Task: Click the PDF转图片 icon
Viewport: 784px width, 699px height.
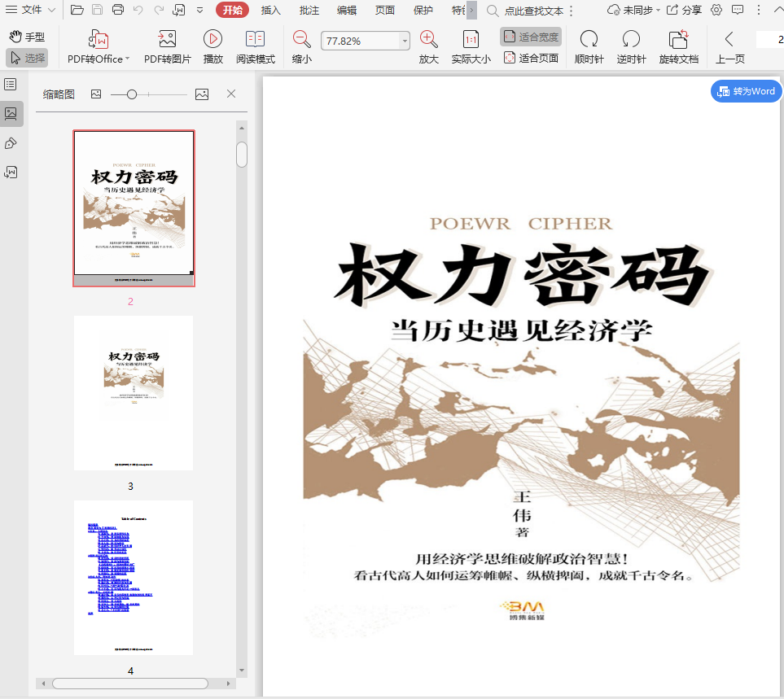Action: point(167,39)
